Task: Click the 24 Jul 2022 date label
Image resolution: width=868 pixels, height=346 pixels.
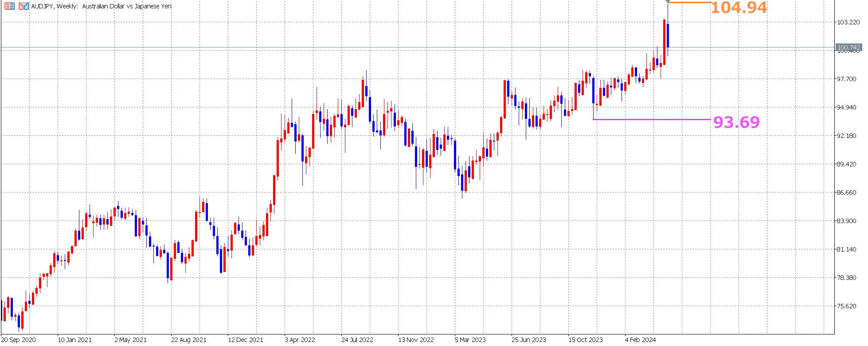Action: (357, 340)
